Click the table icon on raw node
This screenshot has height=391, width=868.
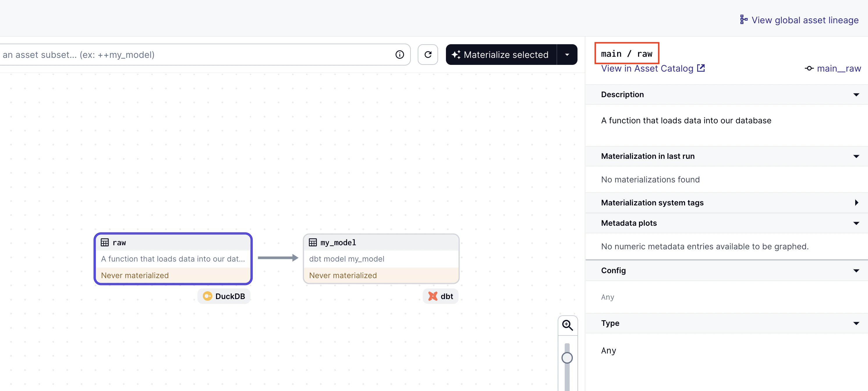pos(105,242)
